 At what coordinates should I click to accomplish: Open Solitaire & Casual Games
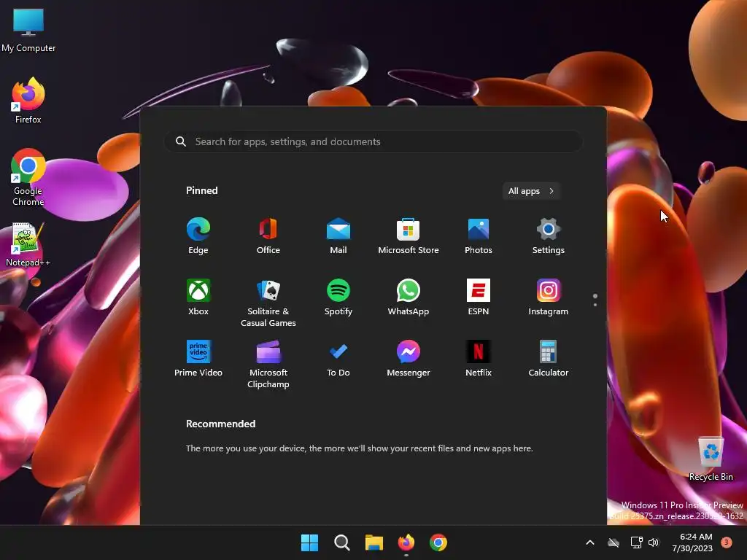click(x=268, y=303)
